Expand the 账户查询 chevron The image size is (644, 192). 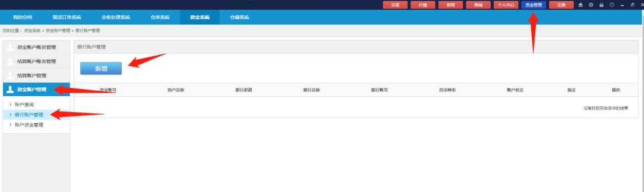click(11, 104)
